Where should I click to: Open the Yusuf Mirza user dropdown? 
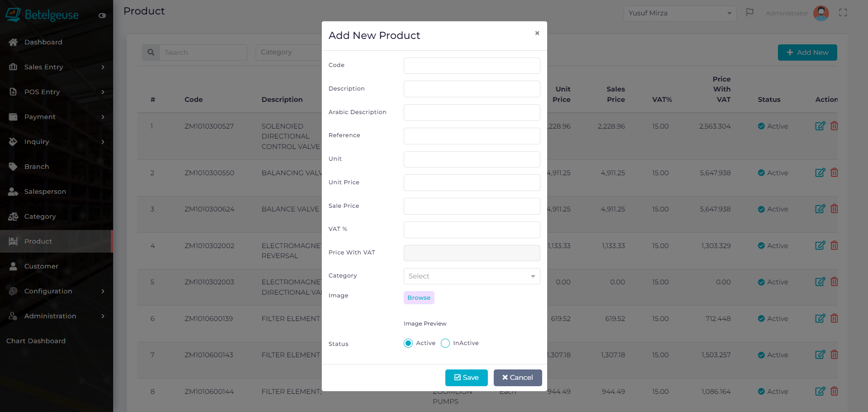680,13
